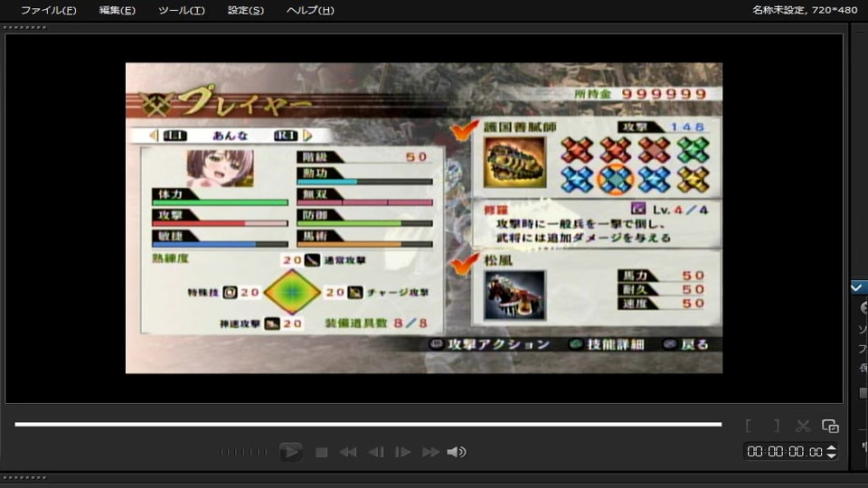Click the video preview image

(x=424, y=218)
